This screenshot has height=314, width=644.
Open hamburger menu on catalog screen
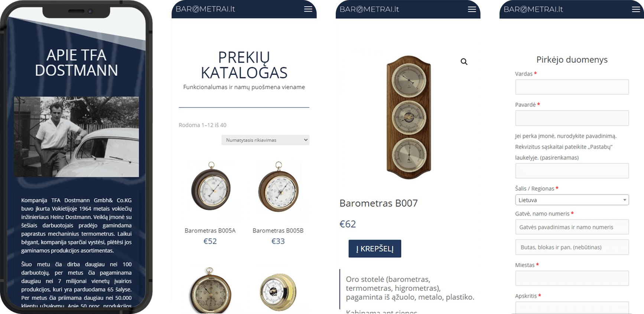pos(308,9)
